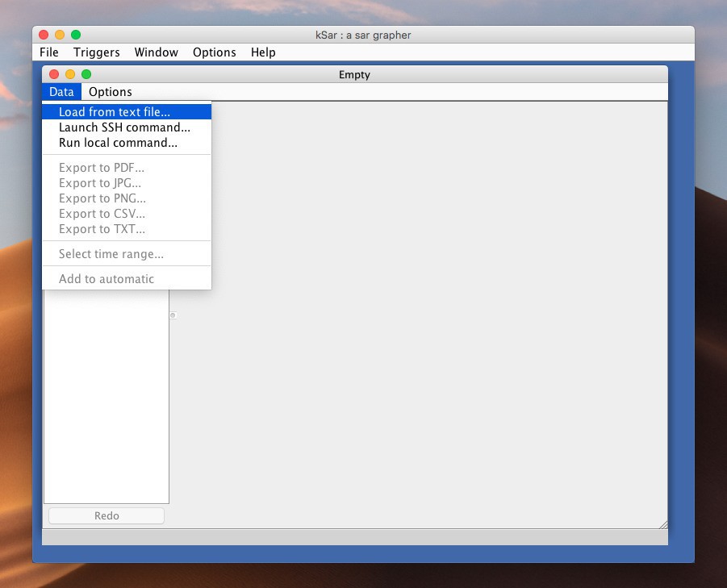Minimize the Empty internal window

70,74
